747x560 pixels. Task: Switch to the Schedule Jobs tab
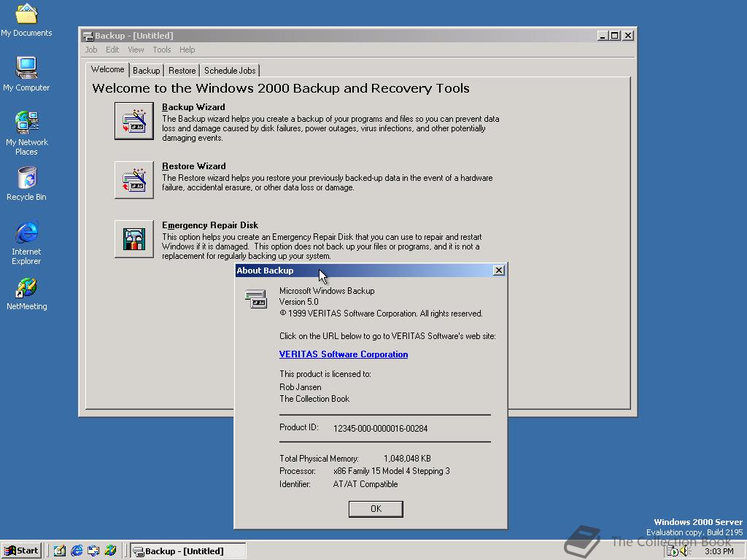[230, 71]
